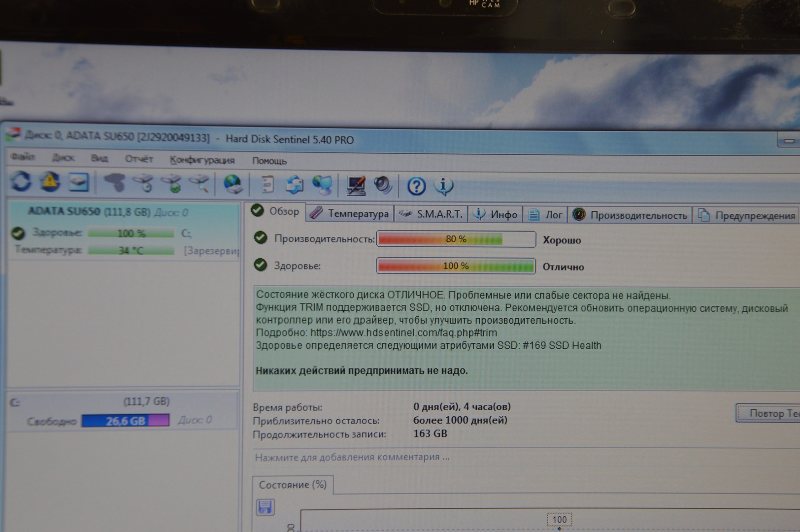
Task: Click the более 1000 дня(ей) value
Action: click(460, 420)
